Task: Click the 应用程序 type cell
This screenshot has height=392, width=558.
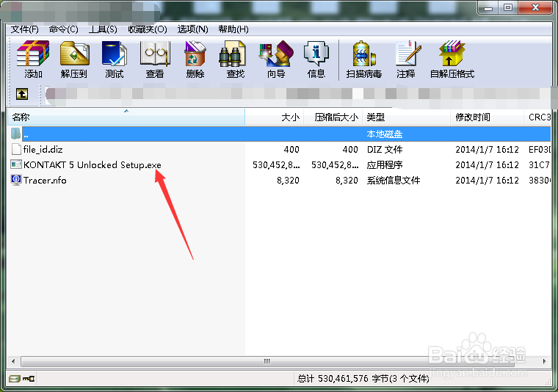Action: click(x=385, y=165)
